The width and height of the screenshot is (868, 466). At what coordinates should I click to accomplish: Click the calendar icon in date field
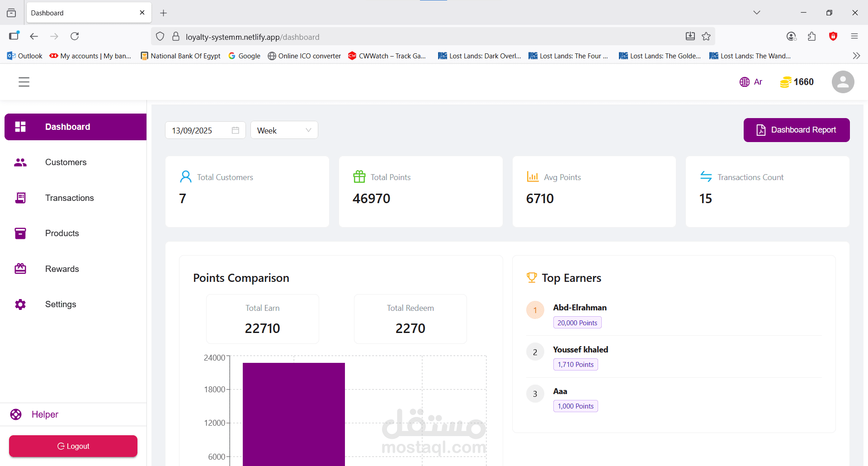[235, 130]
